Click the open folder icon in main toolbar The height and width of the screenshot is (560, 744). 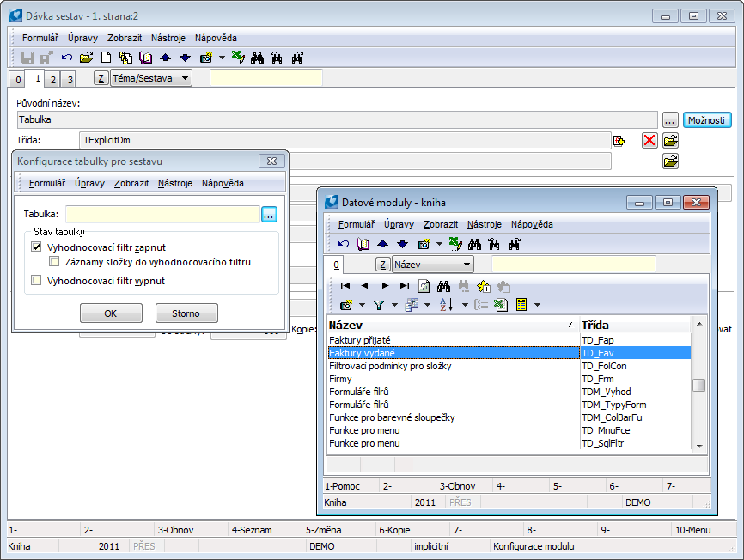(x=87, y=58)
